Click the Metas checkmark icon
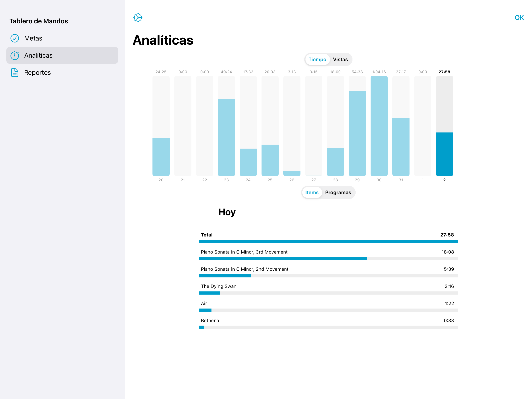This screenshot has width=532, height=399. 15,38
